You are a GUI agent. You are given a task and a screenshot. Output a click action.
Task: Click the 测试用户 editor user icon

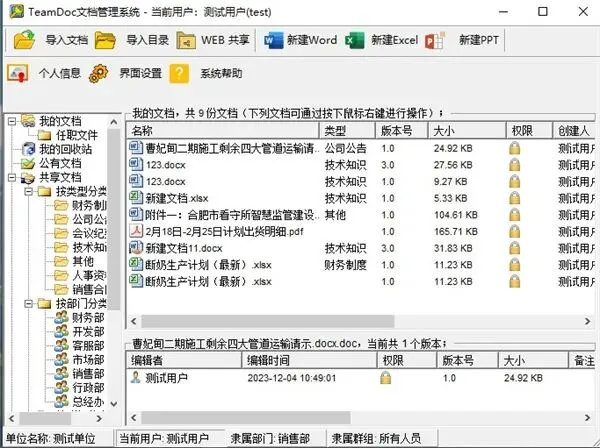click(x=135, y=378)
